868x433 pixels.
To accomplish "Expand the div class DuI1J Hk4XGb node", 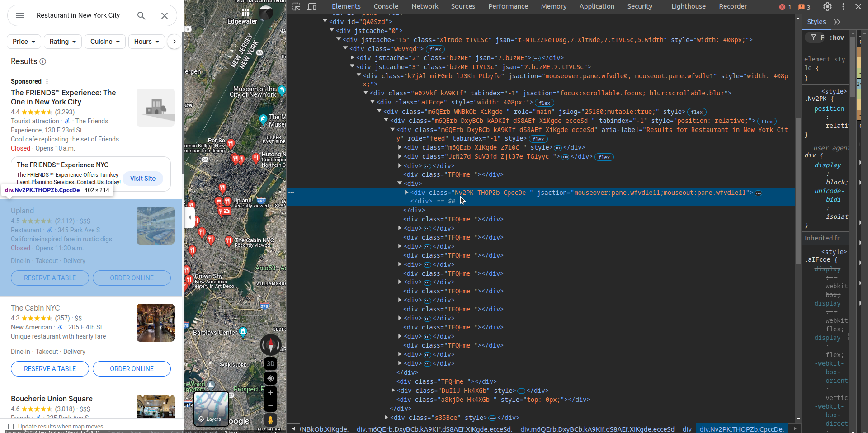I will [393, 390].
